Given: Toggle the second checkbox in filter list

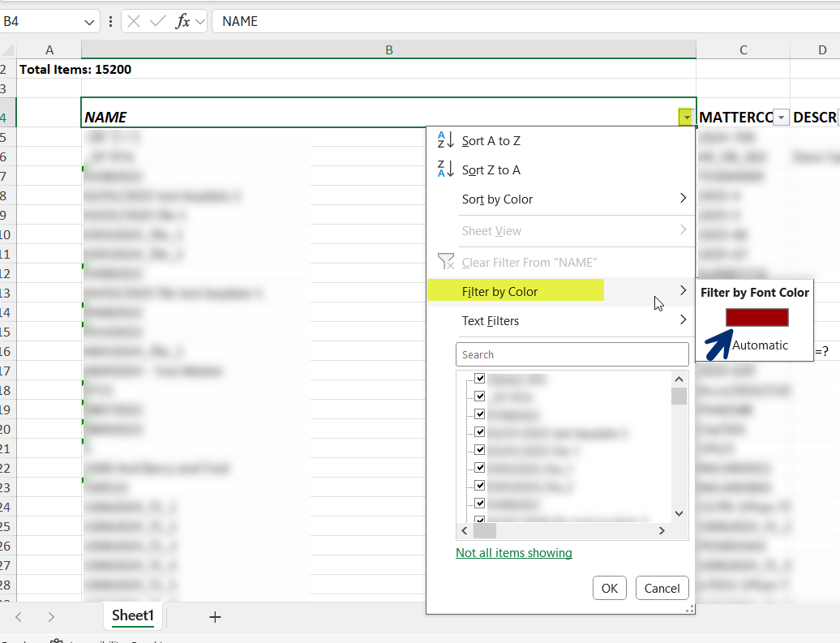Looking at the screenshot, I should click(x=479, y=396).
